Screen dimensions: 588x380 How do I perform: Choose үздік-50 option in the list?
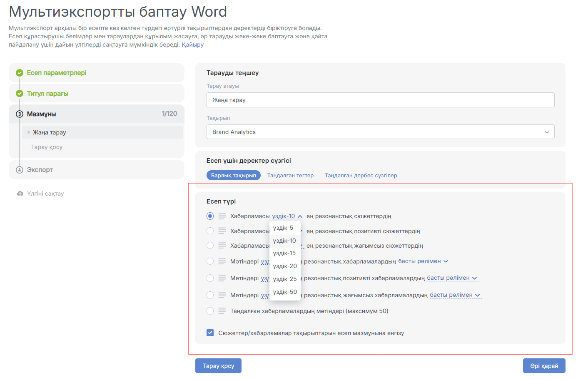pyautogui.click(x=285, y=292)
